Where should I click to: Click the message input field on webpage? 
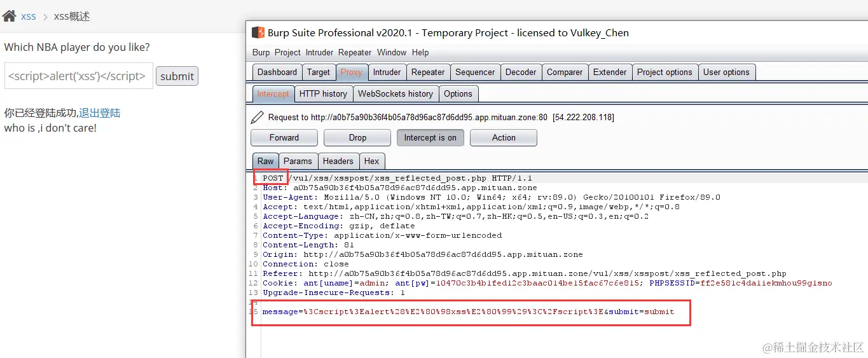79,76
